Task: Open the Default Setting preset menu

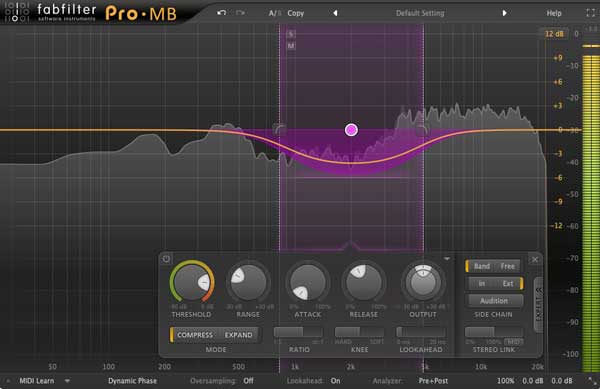Action: pyautogui.click(x=420, y=13)
